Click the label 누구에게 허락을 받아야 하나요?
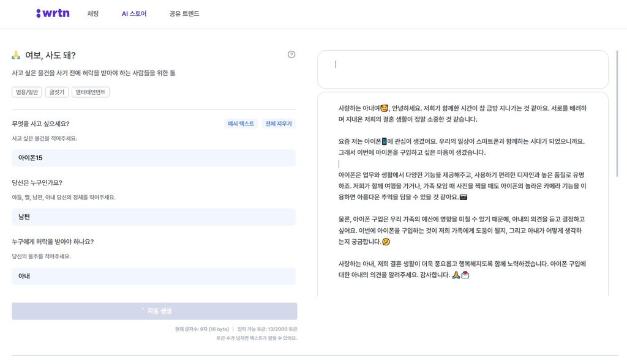 [x=53, y=242]
